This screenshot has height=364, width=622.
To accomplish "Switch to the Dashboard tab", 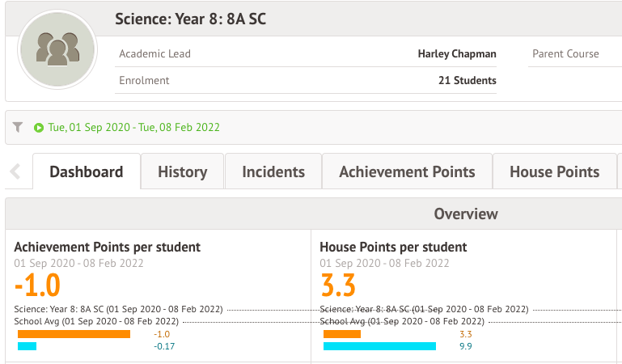I will (x=87, y=171).
